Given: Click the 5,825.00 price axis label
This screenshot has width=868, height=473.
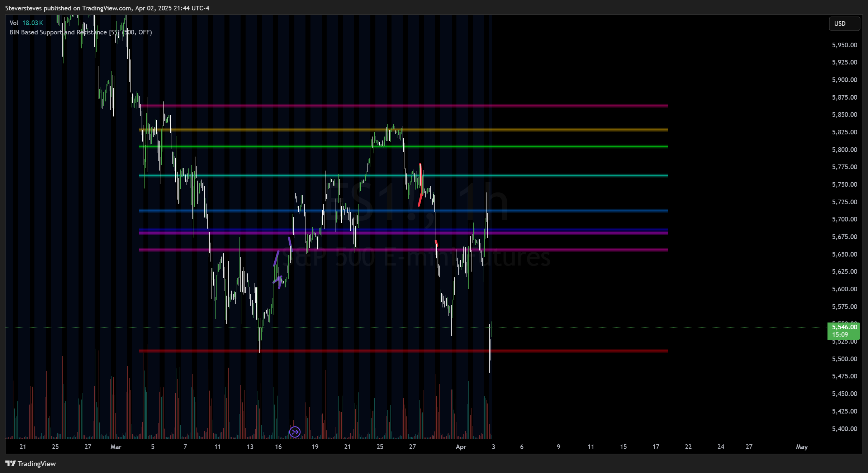Looking at the screenshot, I should [844, 132].
